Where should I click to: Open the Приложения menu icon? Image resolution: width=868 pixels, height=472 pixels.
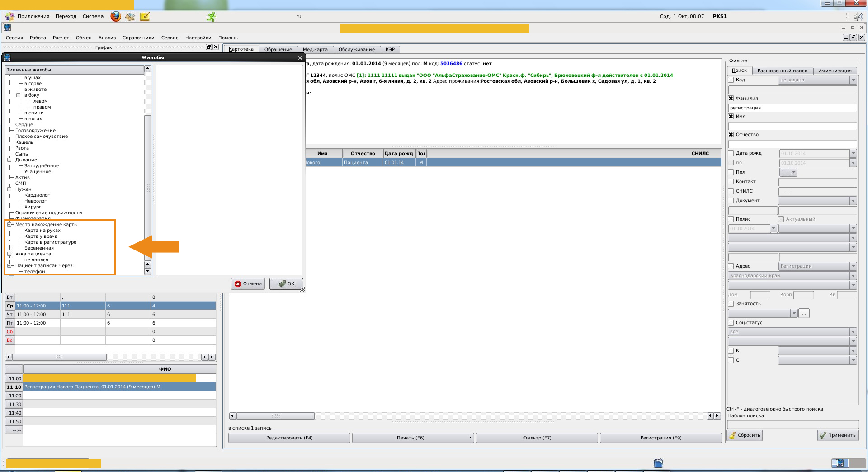(x=9, y=17)
